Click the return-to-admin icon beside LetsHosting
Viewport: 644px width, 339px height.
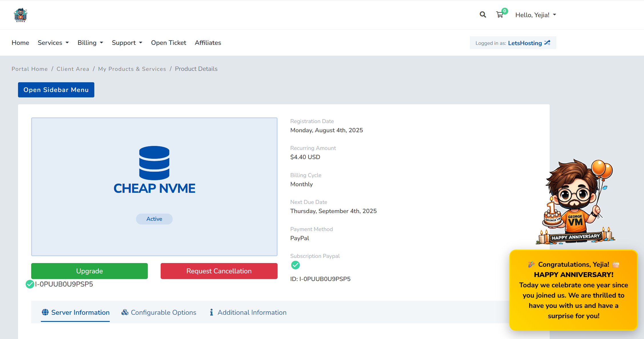pos(547,43)
